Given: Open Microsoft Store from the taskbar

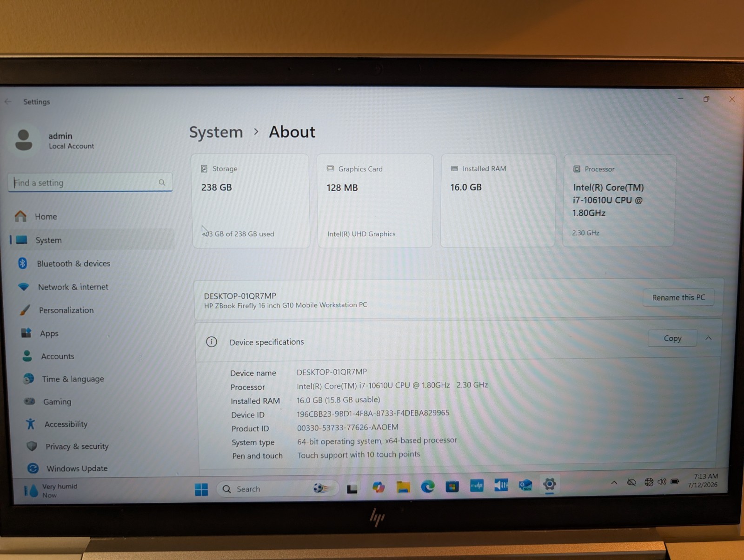Looking at the screenshot, I should pos(452,487).
